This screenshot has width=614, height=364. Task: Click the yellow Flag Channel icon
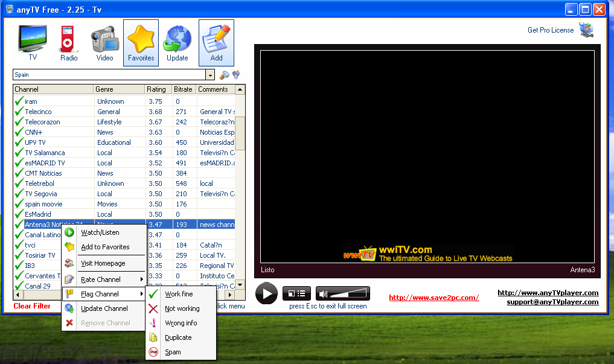[69, 294]
